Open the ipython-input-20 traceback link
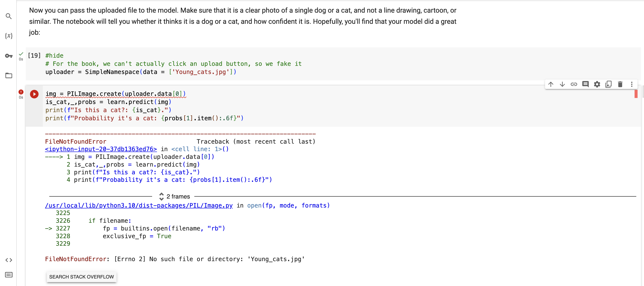Image resolution: width=644 pixels, height=286 pixels. pos(101,149)
